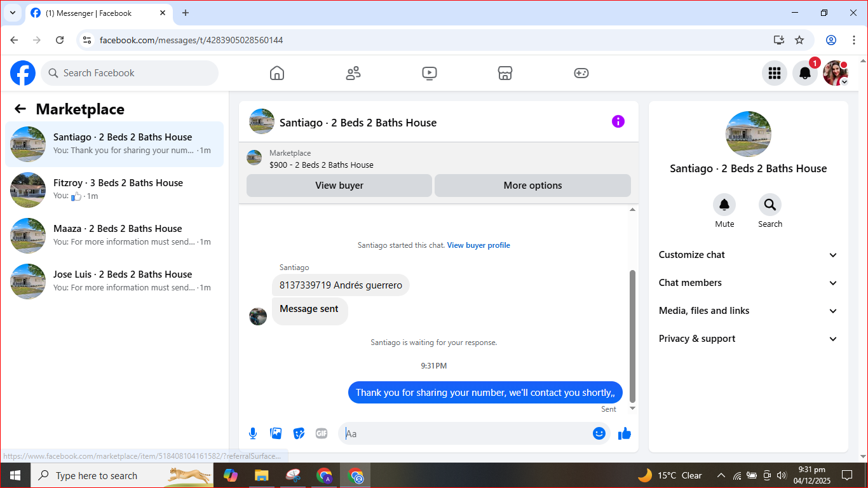The height and width of the screenshot is (488, 868).
Task: Open the $900 - 2 Beds listing banner
Action: tap(438, 159)
